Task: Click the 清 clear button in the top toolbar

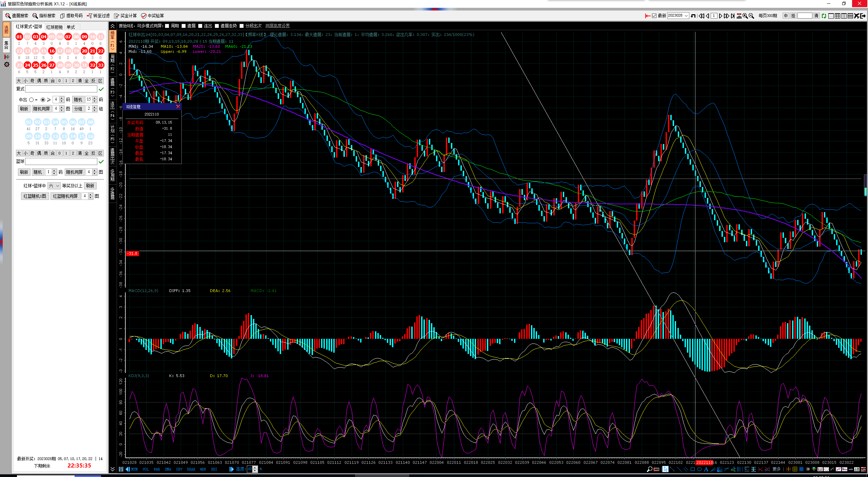Action: click(x=816, y=16)
